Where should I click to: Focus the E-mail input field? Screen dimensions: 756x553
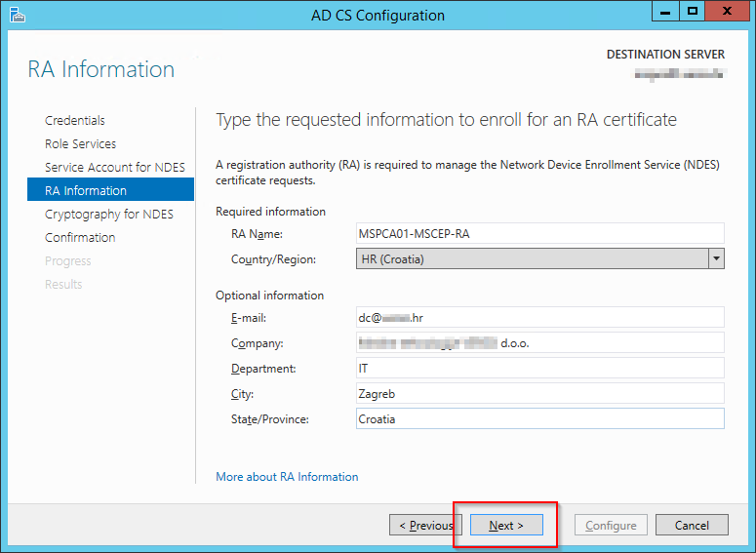(540, 317)
